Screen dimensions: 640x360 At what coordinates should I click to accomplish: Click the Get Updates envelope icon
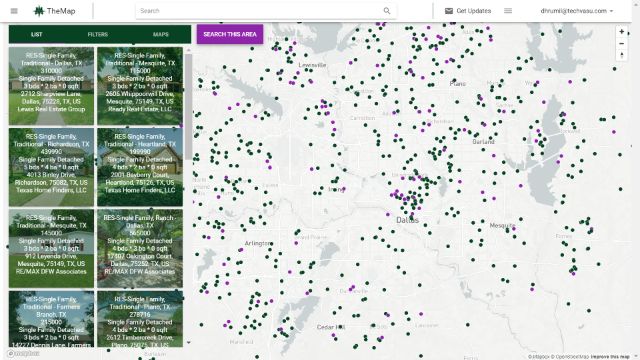(x=449, y=11)
